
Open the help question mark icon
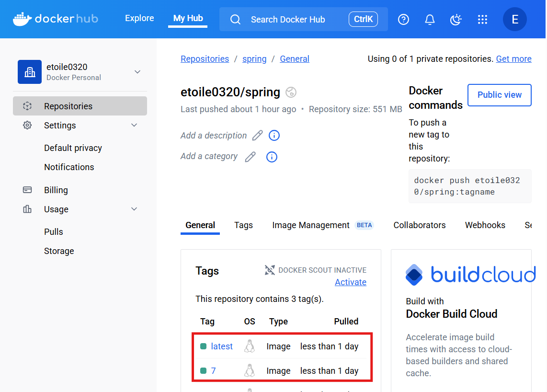(x=403, y=19)
